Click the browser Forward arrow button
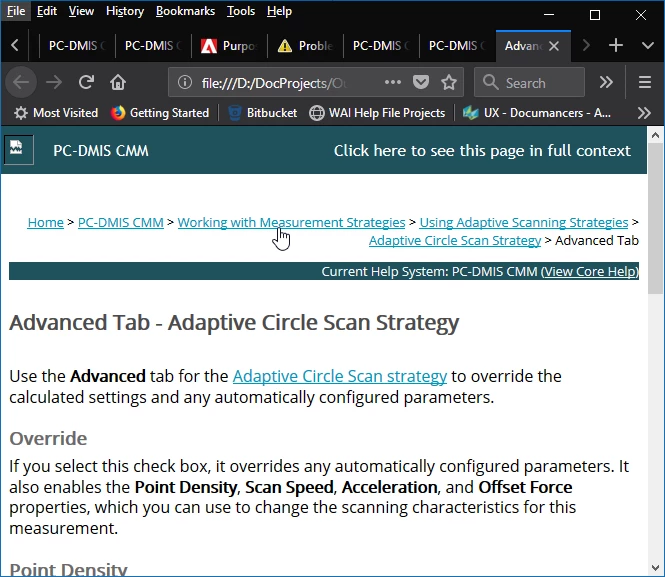This screenshot has height=577, width=665. pos(54,82)
